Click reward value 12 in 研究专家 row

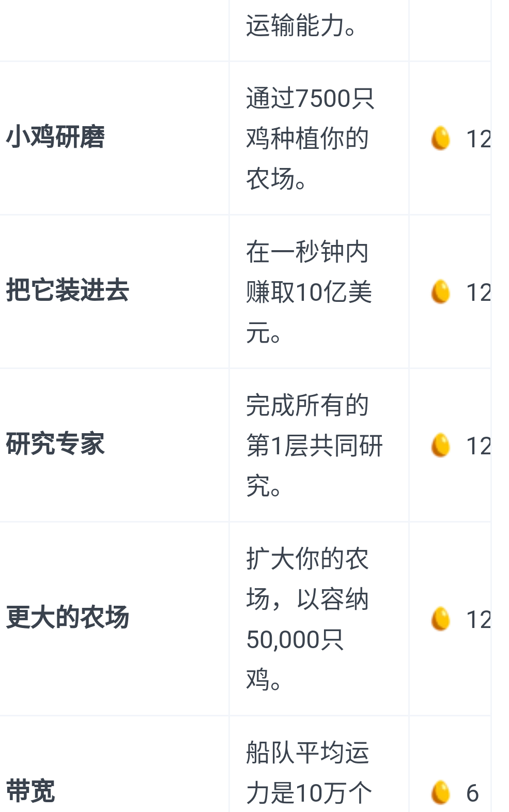click(x=479, y=446)
